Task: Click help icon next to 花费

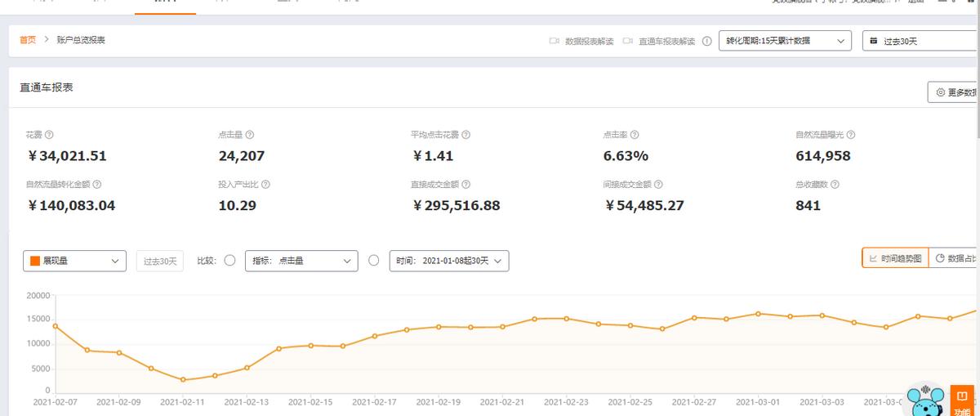Action: point(49,135)
